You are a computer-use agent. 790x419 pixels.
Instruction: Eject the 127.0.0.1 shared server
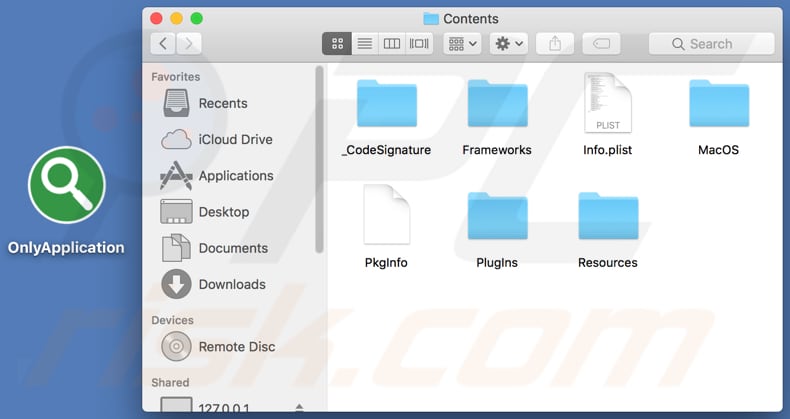coord(299,407)
